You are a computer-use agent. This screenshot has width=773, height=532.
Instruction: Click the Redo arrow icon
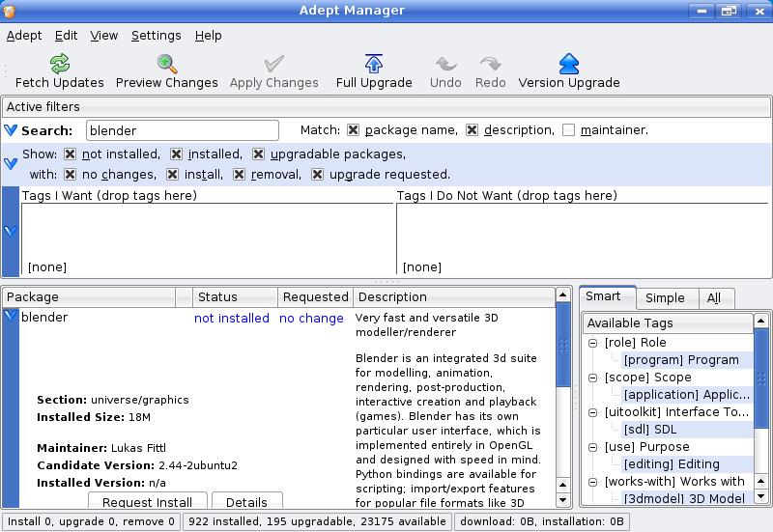click(x=491, y=64)
